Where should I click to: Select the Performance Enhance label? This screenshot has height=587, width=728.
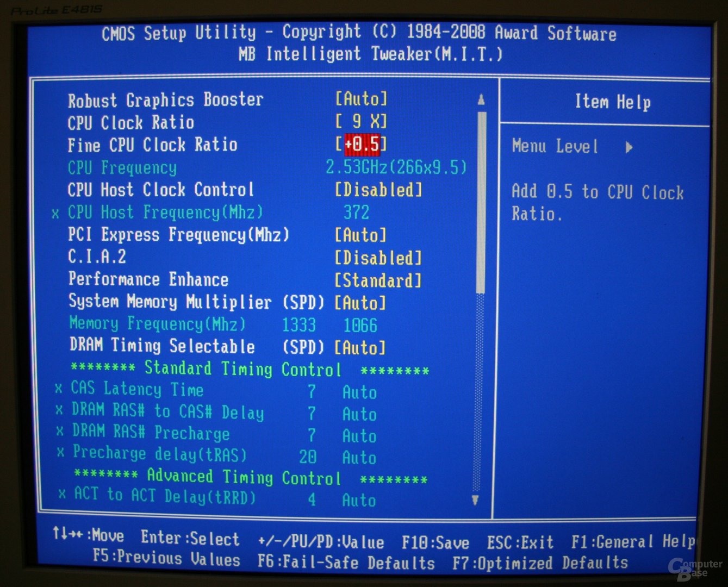tap(148, 279)
